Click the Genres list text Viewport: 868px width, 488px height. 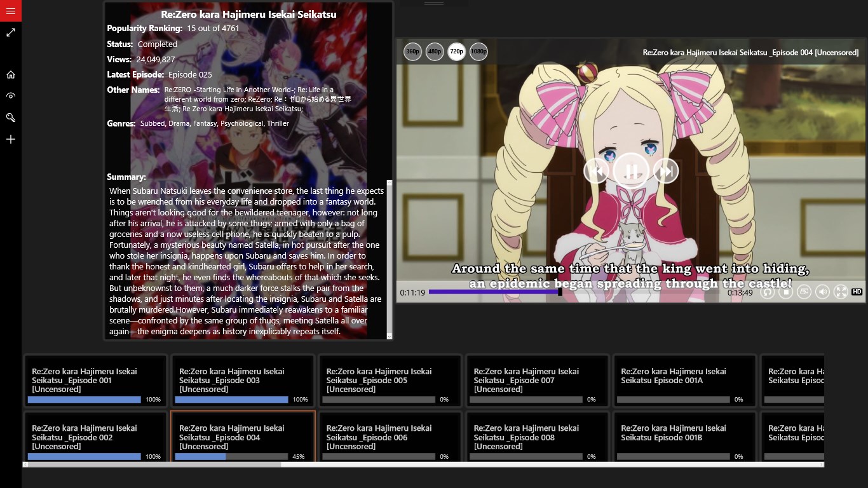click(x=215, y=123)
